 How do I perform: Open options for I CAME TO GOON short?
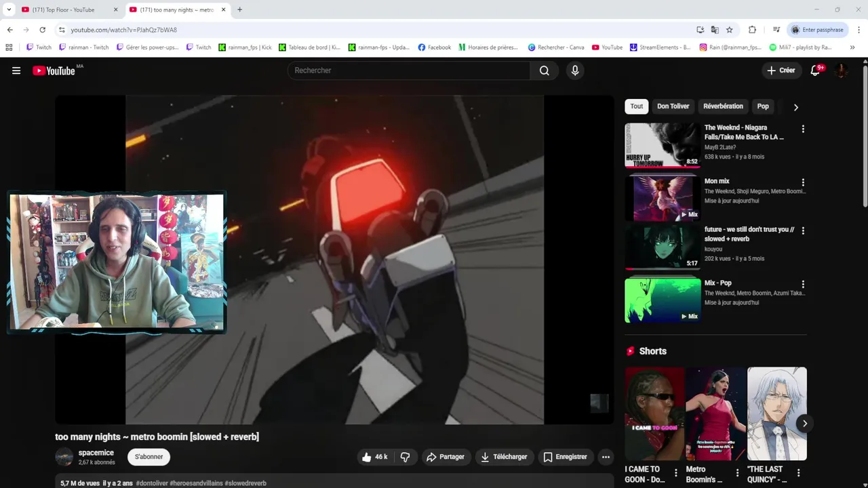(676, 473)
